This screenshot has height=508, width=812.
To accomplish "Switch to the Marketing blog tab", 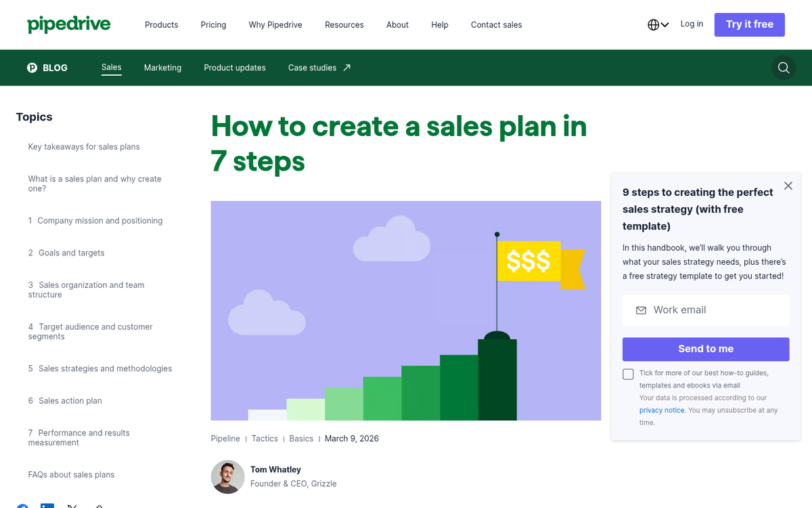I will [162, 68].
